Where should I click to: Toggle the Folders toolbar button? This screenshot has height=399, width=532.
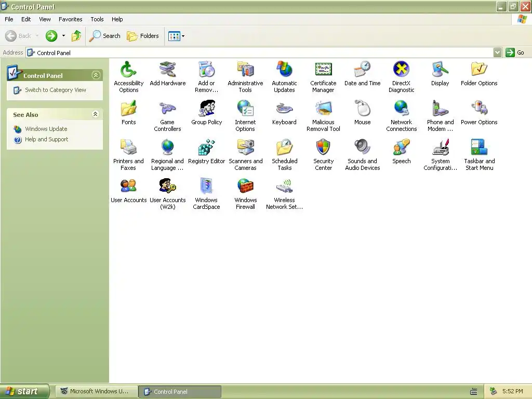[143, 36]
